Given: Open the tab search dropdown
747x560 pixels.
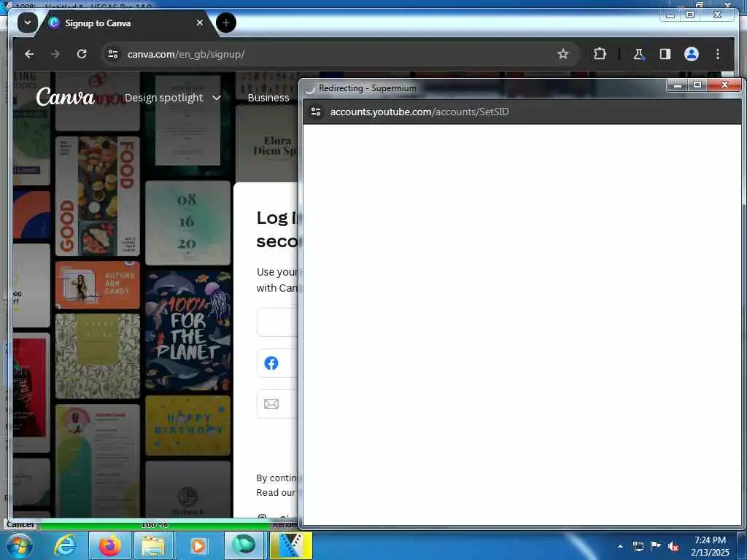Looking at the screenshot, I should click(28, 23).
